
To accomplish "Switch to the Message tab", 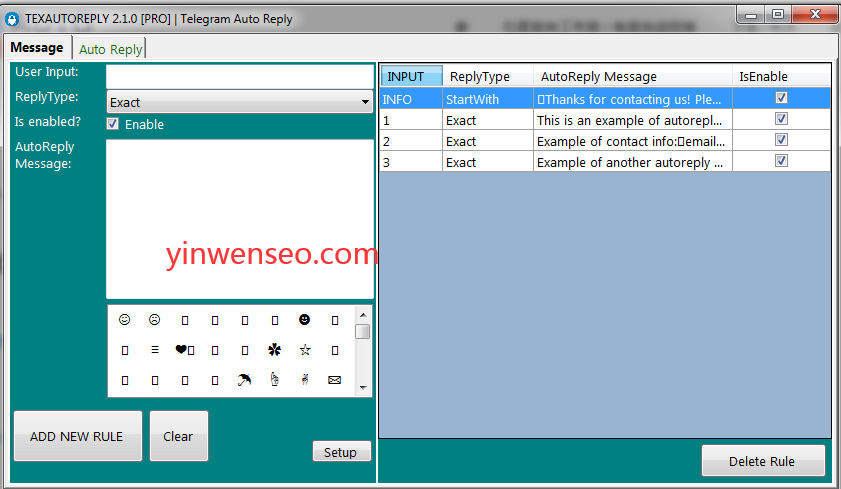I will point(37,48).
